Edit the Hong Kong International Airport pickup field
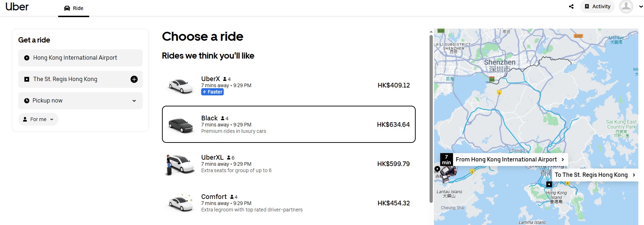644x225 pixels. [80, 58]
